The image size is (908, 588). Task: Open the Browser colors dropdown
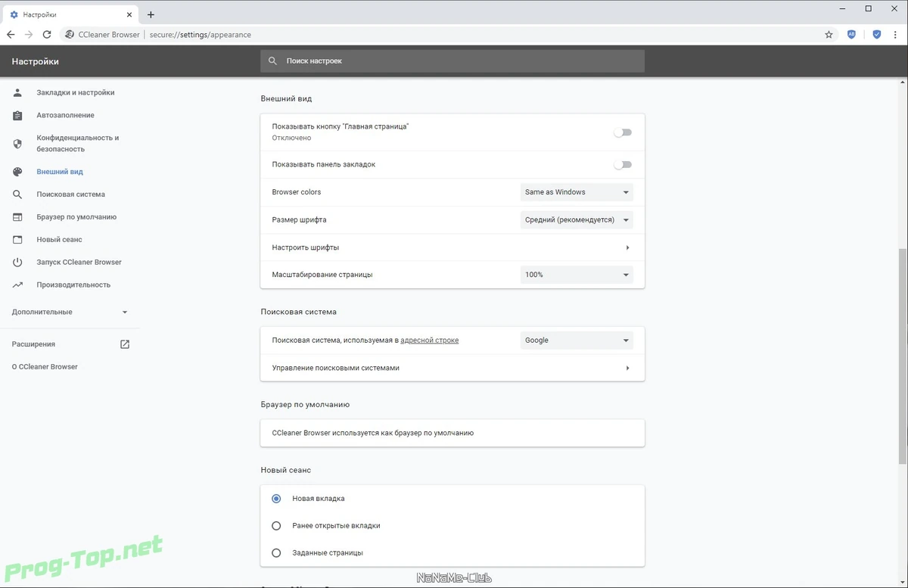(x=577, y=192)
